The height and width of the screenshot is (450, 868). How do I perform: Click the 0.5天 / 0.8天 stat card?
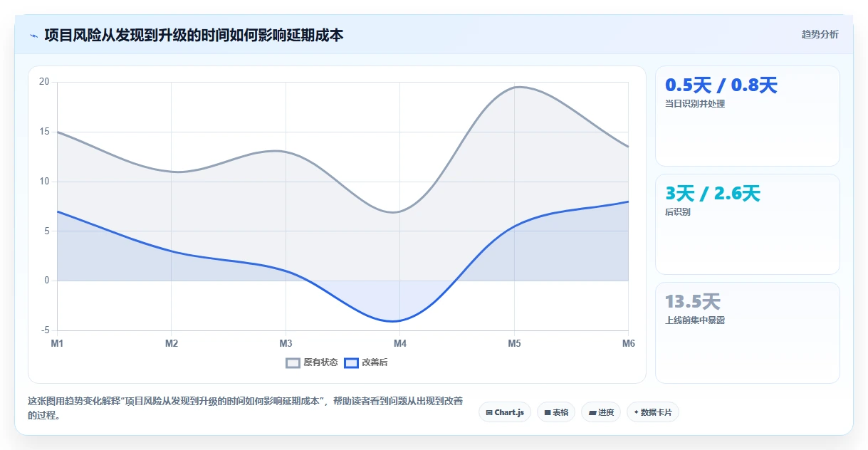[748, 116]
